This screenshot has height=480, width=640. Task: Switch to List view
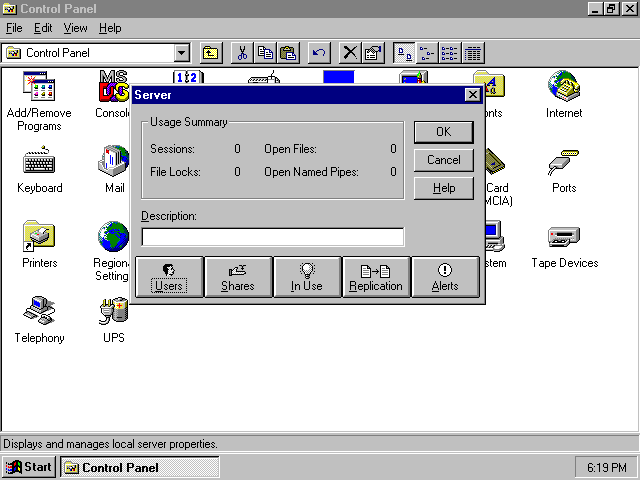[x=450, y=53]
